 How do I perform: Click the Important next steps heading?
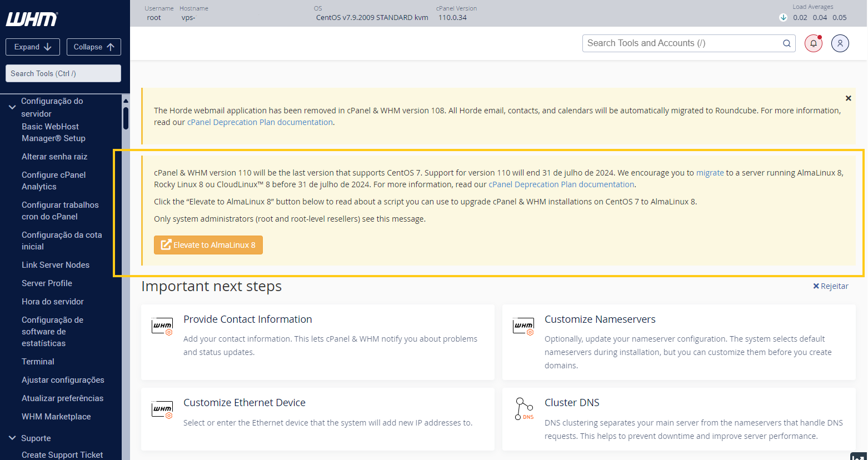pos(211,286)
